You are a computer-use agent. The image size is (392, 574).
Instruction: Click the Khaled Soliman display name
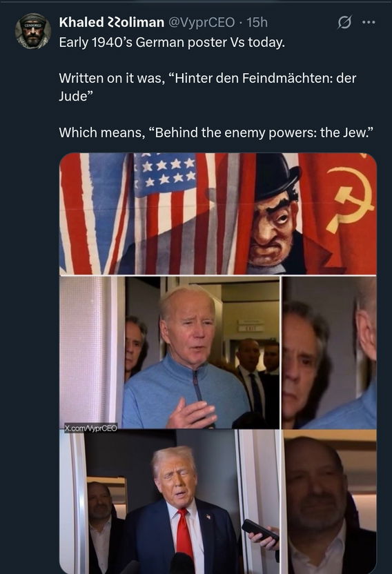click(x=111, y=22)
